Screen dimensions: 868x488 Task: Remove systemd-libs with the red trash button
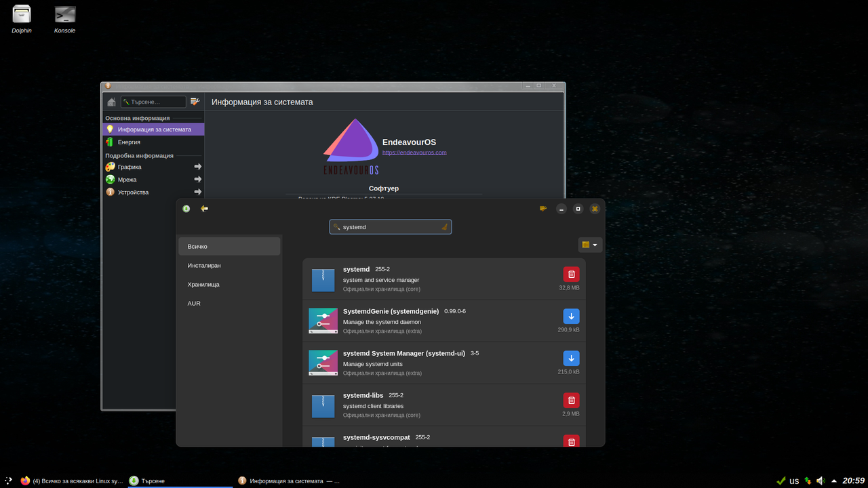coord(571,400)
